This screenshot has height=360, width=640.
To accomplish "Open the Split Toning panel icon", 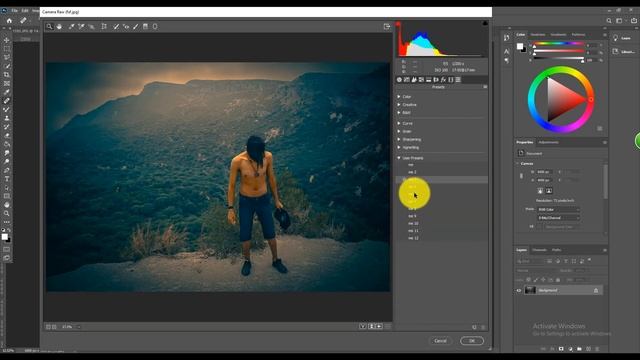I will pos(429,80).
